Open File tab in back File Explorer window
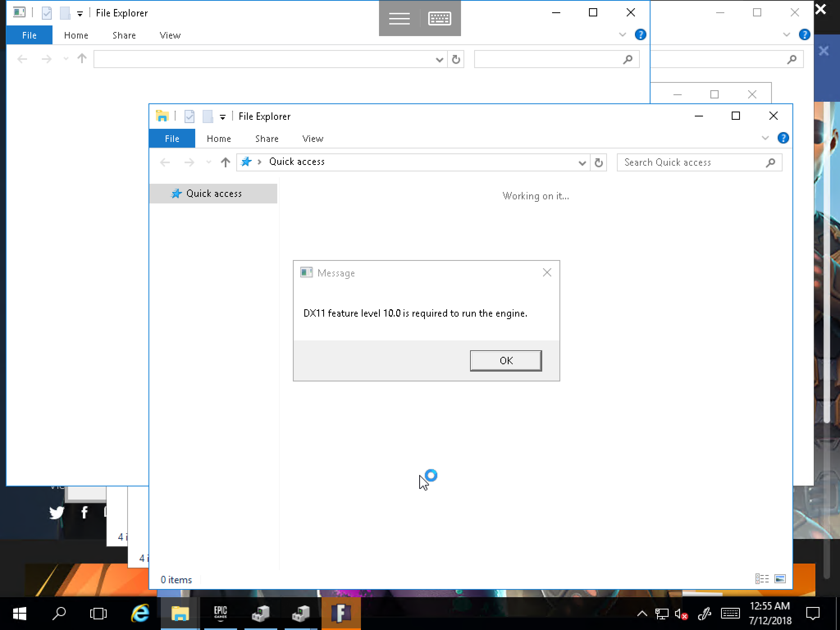Screen dimensions: 840x630 [29, 35]
